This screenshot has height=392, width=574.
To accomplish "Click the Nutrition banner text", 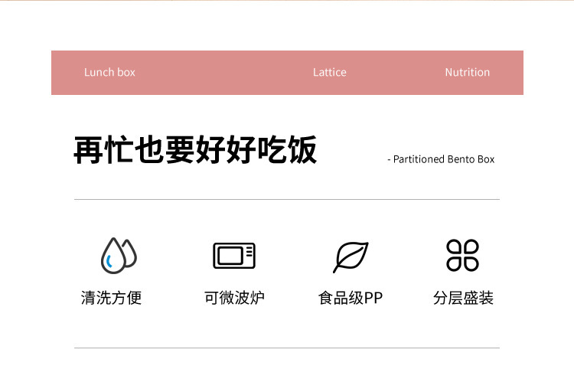I will click(467, 72).
